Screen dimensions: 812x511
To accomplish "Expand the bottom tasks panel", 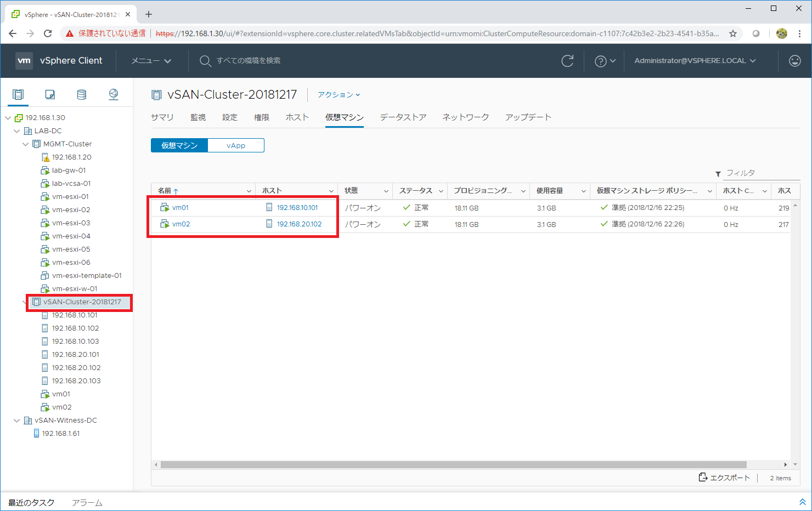I will tap(802, 502).
